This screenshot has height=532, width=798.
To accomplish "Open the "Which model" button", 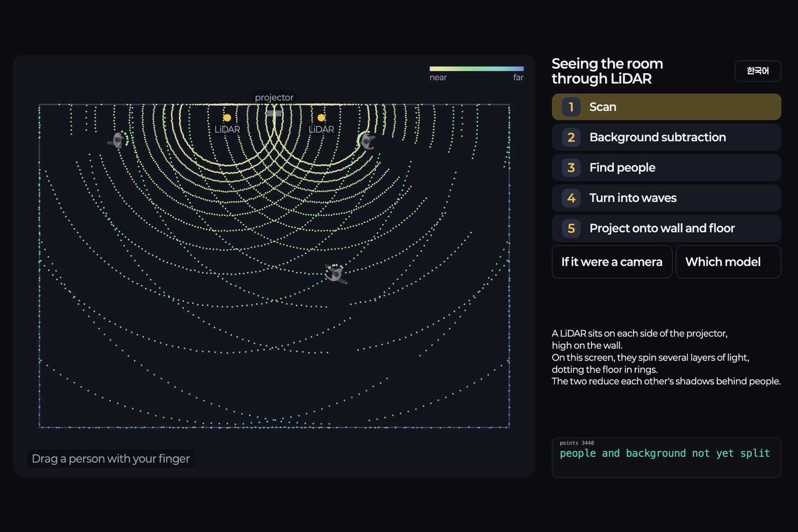I will click(x=728, y=262).
